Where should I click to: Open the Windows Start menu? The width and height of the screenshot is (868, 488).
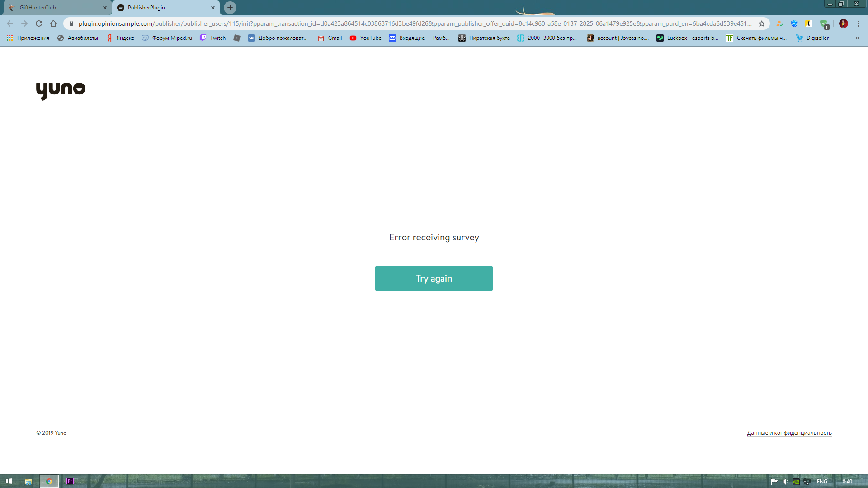pos(9,481)
